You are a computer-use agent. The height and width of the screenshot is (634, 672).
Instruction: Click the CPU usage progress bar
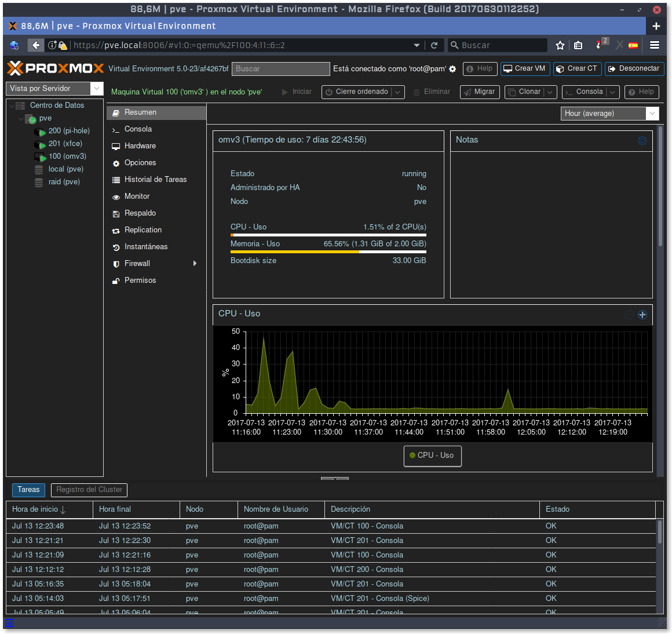point(328,235)
